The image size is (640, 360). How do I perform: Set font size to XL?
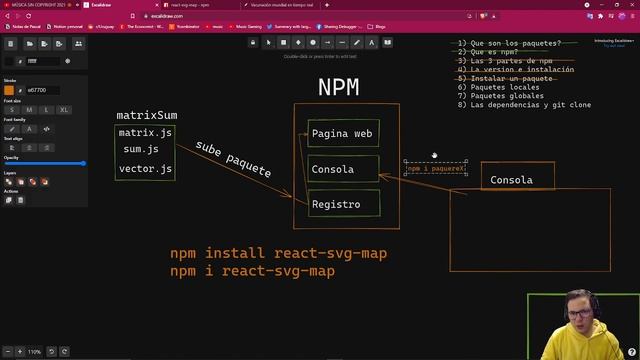[x=64, y=110]
